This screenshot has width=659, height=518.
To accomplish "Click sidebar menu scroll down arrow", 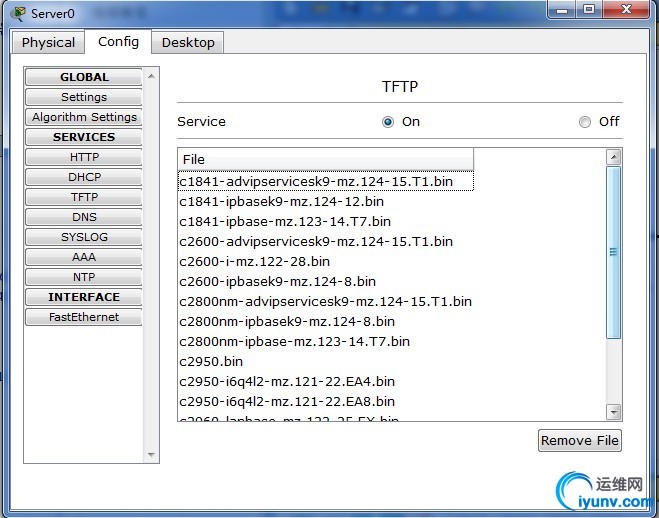I will point(151,455).
